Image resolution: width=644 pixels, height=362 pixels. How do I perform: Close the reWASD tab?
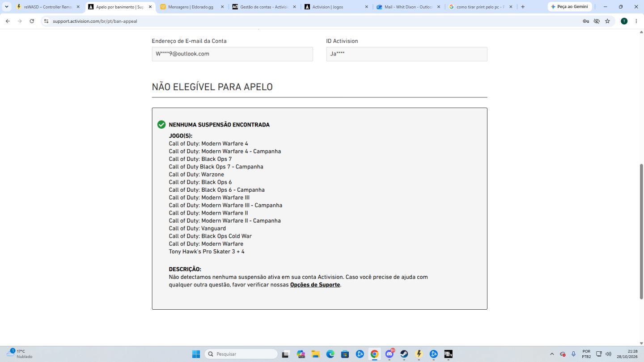click(78, 7)
